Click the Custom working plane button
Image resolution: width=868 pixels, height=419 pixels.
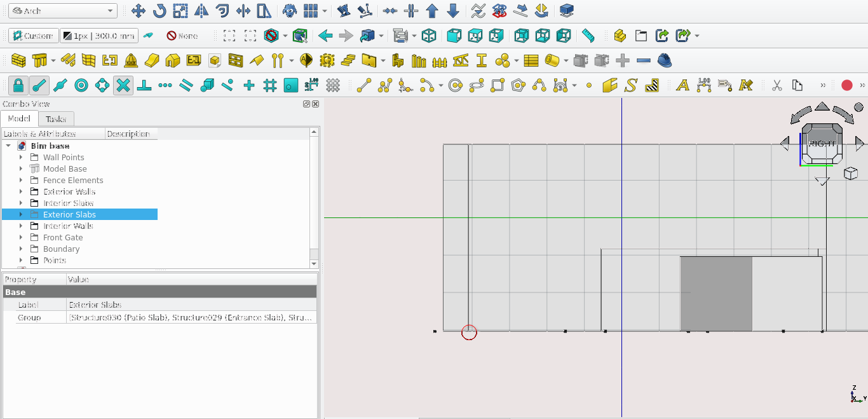tap(34, 36)
